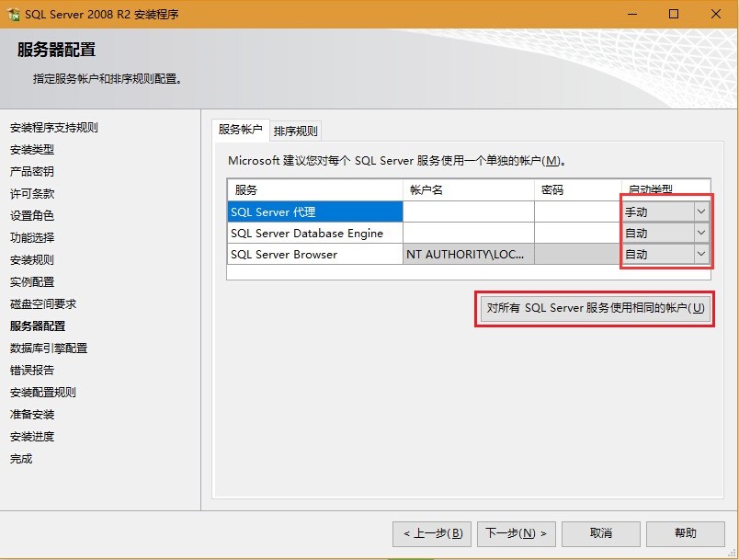Open the 自动 startup dropdown for Database Engine

point(701,233)
